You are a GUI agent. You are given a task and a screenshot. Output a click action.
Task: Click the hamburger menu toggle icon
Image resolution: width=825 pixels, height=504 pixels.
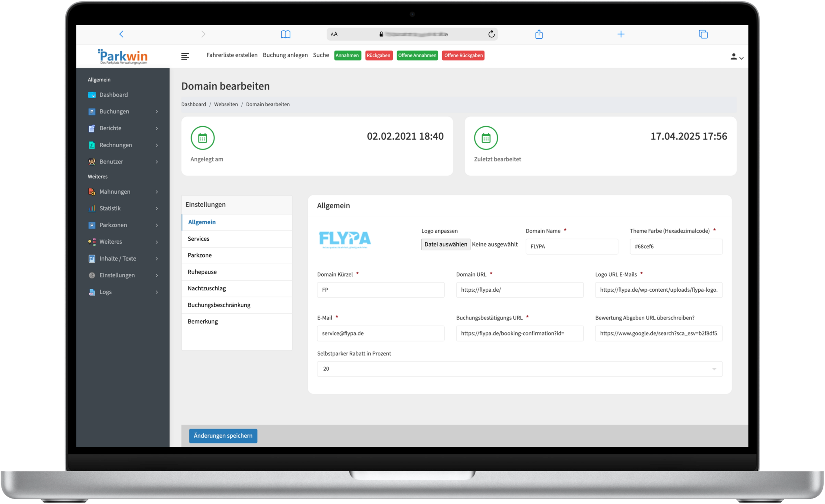(x=185, y=56)
